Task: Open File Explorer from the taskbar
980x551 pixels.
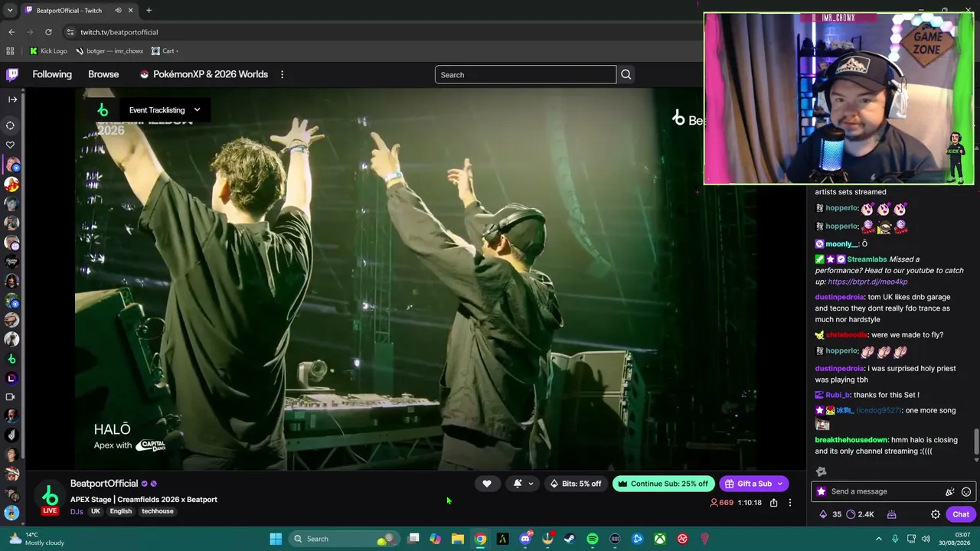Action: click(x=458, y=539)
